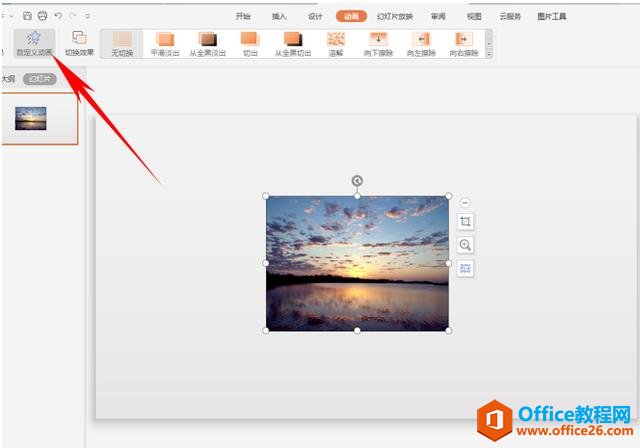The image size is (640, 448).
Task: Apply the Fade From Black (从全黑淡出) transition
Action: 208,44
